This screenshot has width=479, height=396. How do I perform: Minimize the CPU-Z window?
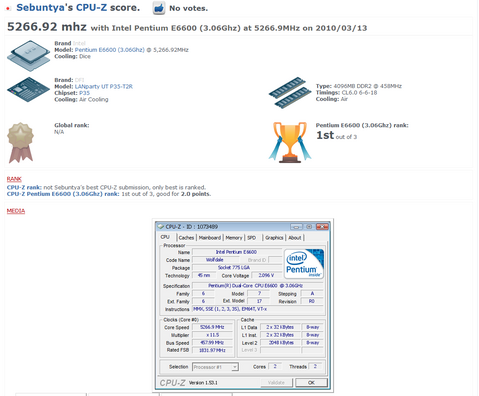296,227
